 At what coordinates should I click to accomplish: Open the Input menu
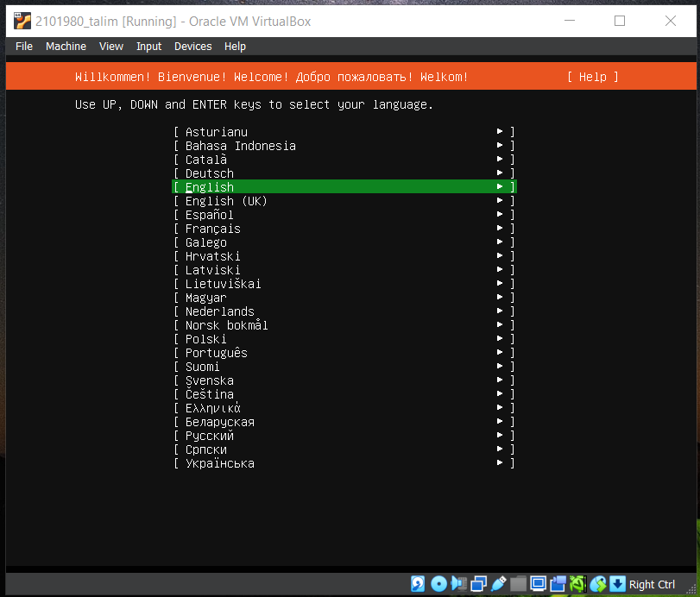pos(148,47)
